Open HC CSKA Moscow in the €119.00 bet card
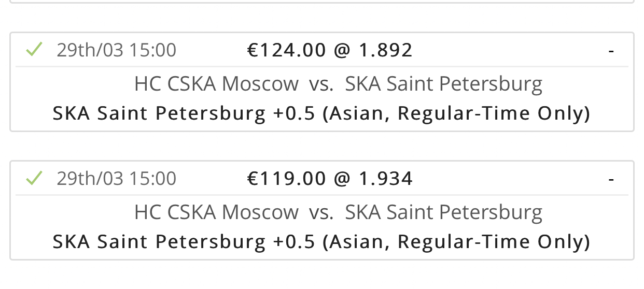The height and width of the screenshot is (289, 644). [216, 212]
